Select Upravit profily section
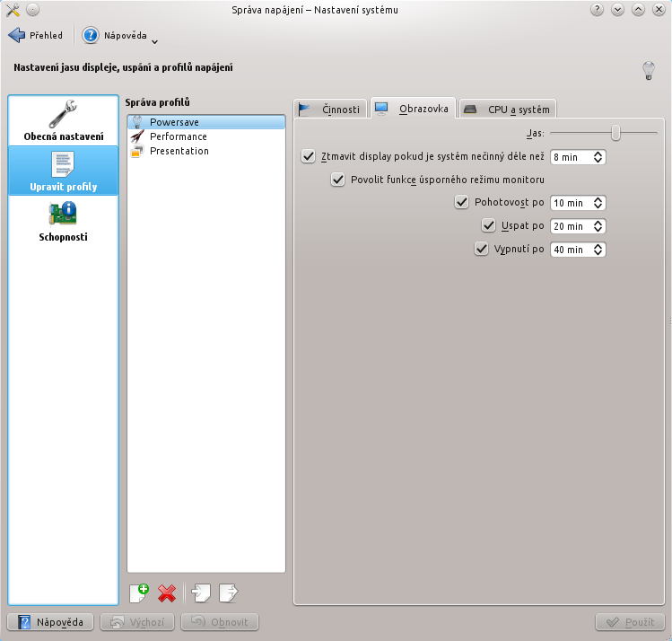 pos(64,171)
